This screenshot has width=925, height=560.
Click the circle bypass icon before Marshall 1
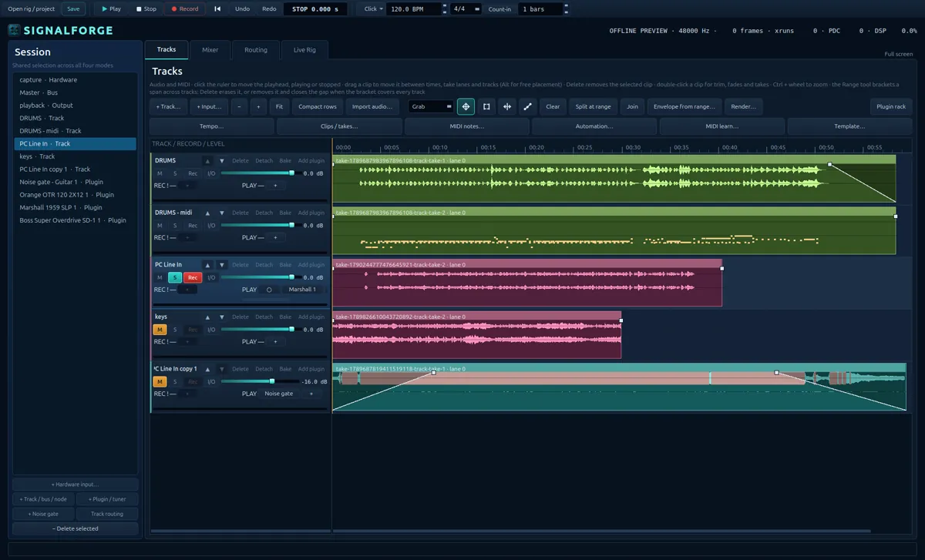269,290
